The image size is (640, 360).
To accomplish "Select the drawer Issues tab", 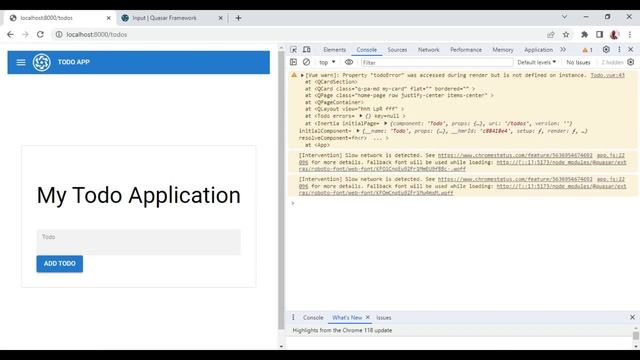I will [x=383, y=318].
